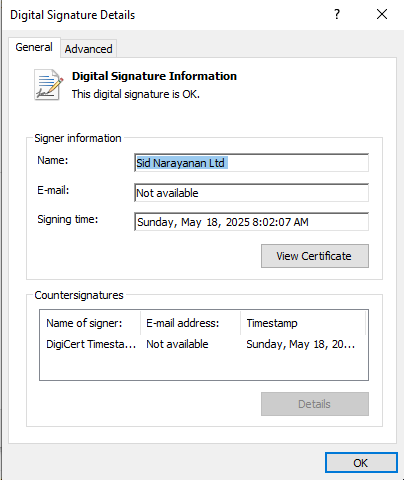Click the Sunday, May 18 timestamp cell
Viewport: 404px width, 480px height.
point(300,344)
